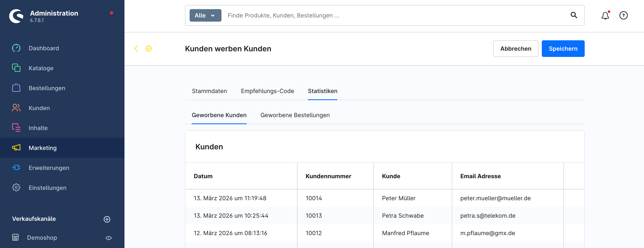The width and height of the screenshot is (644, 248).
Task: Expand the Alle search filter dropdown
Action: tap(205, 15)
